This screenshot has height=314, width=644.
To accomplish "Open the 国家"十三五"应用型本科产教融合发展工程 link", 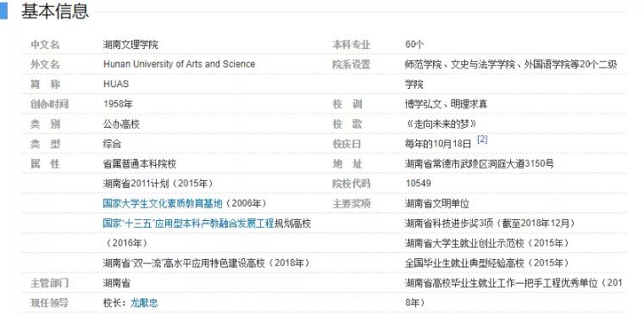I will [188, 223].
